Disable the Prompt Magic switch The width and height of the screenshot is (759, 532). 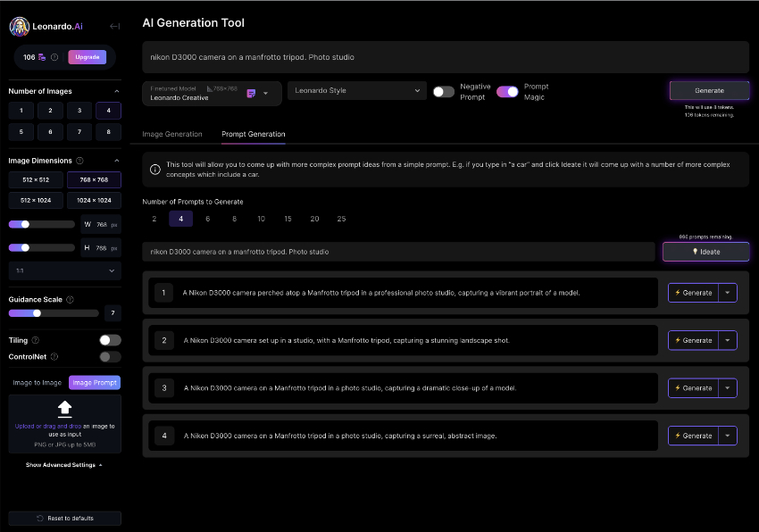click(x=507, y=92)
